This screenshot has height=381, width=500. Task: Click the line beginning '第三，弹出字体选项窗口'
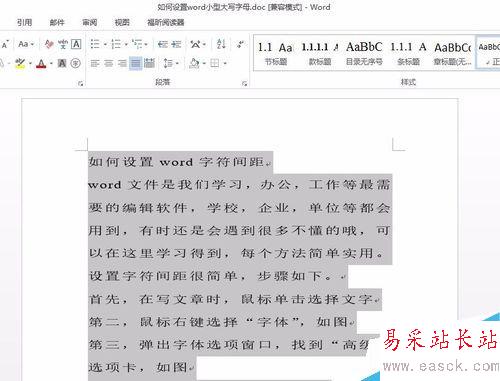click(229, 345)
